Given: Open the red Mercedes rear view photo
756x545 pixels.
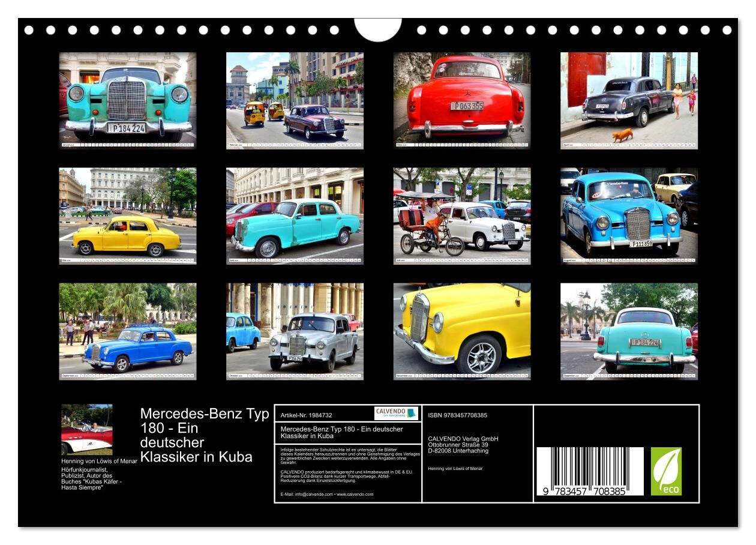Looking at the screenshot, I should click(461, 100).
